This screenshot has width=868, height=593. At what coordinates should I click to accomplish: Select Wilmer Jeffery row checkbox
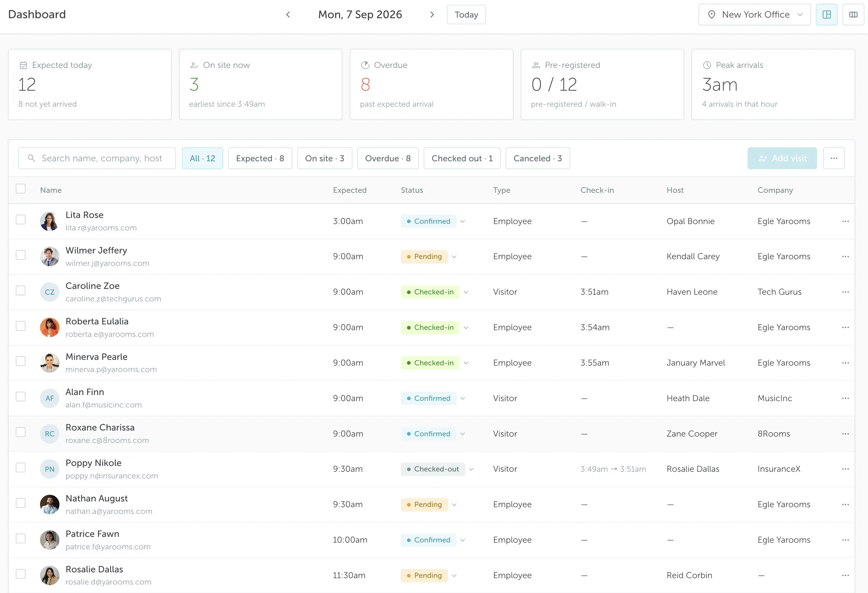(x=21, y=255)
